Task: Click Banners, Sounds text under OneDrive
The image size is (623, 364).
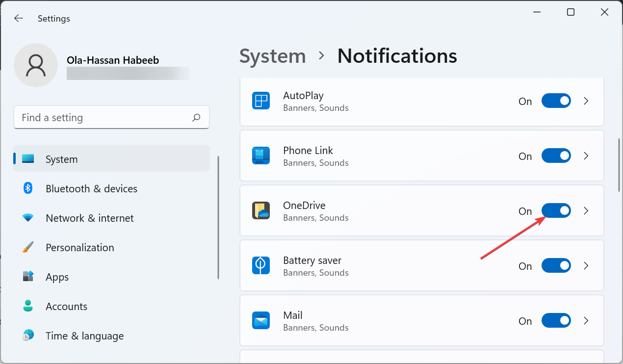Action: point(316,218)
